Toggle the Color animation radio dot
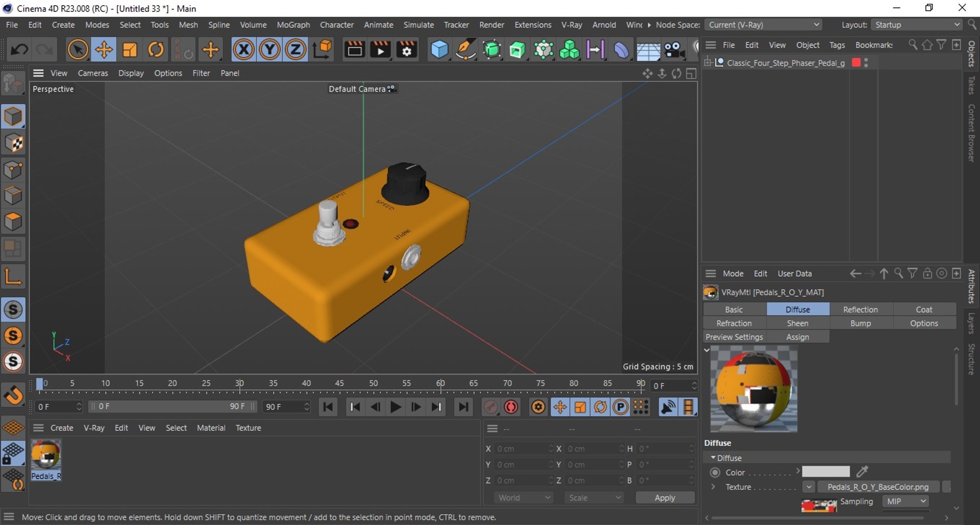This screenshot has height=525, width=980. pyautogui.click(x=715, y=472)
